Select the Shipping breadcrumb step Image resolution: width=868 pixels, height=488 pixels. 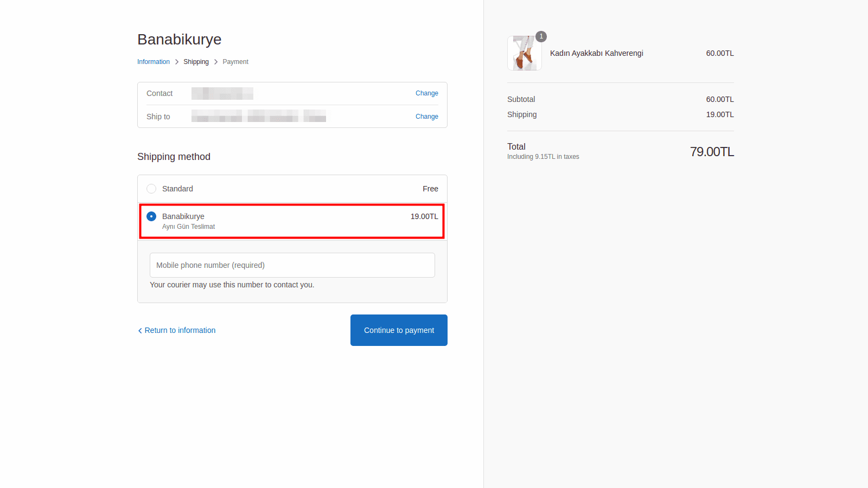click(x=196, y=62)
